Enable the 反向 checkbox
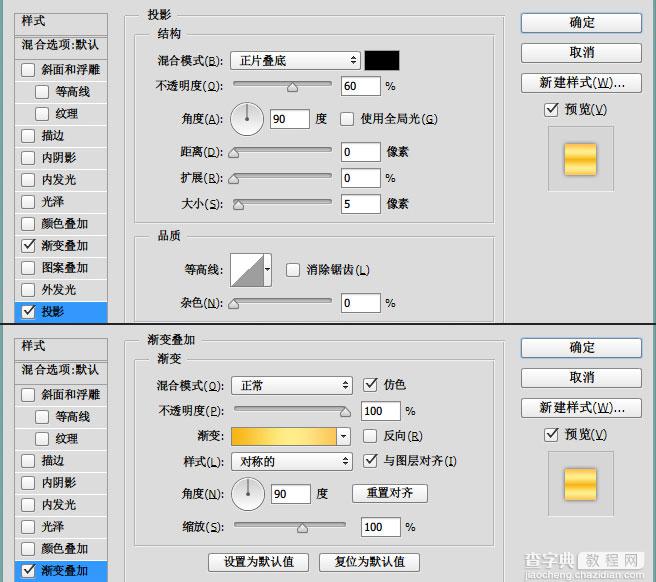This screenshot has width=656, height=582. 370,436
